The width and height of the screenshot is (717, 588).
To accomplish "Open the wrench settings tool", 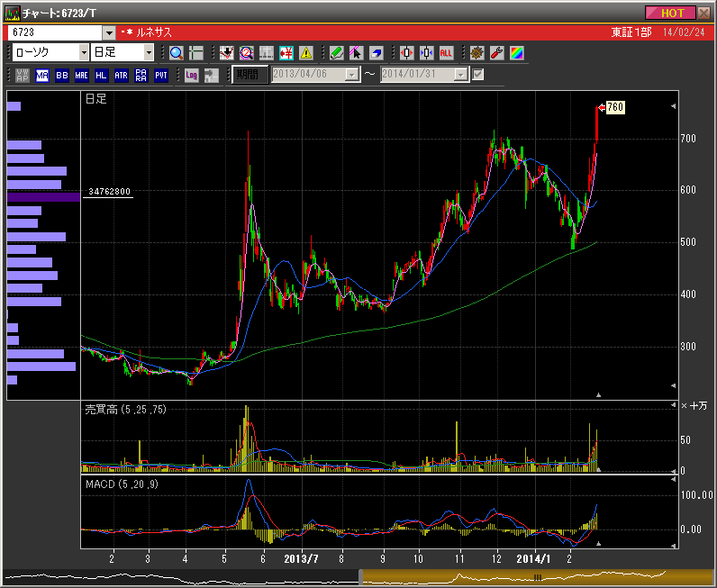I will [496, 53].
